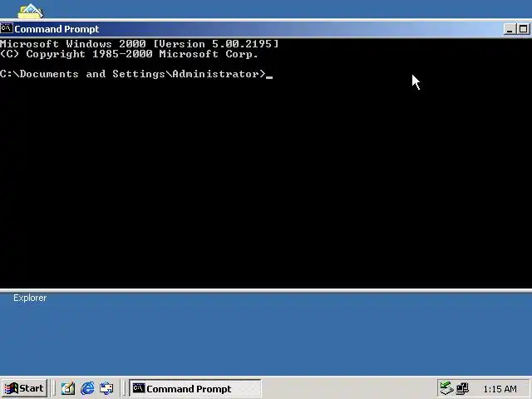Screen dimensions: 532x399
Task: Select the Command Prompt taskbar button
Action: (195, 388)
